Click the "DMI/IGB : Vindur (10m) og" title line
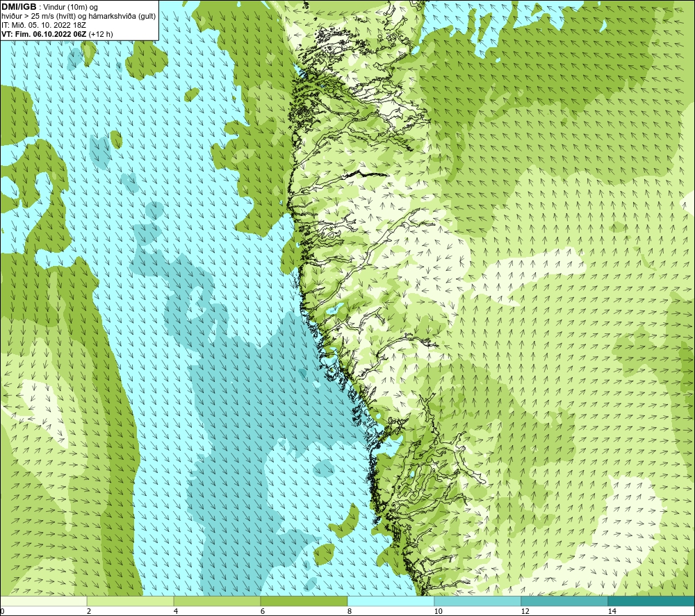Viewport: 695px width, 616px height. click(50, 7)
